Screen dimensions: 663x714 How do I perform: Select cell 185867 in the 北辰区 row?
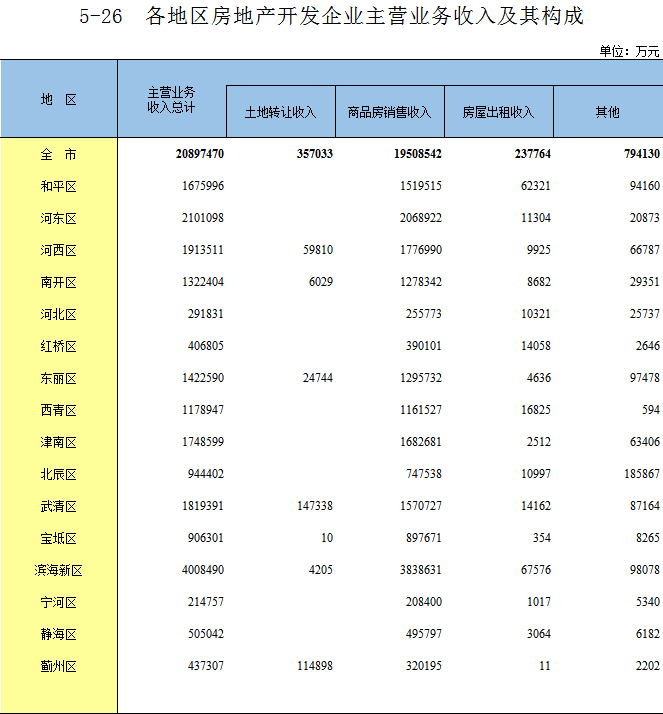pyautogui.click(x=642, y=474)
